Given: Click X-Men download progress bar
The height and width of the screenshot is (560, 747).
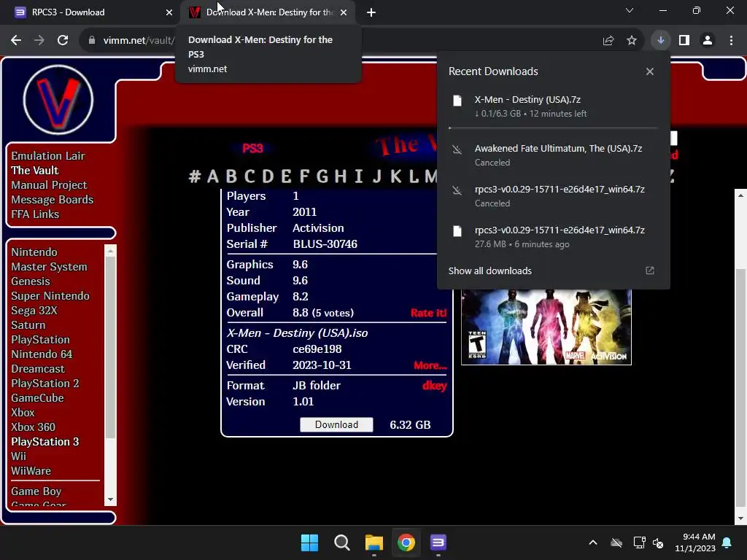Looking at the screenshot, I should (x=553, y=128).
